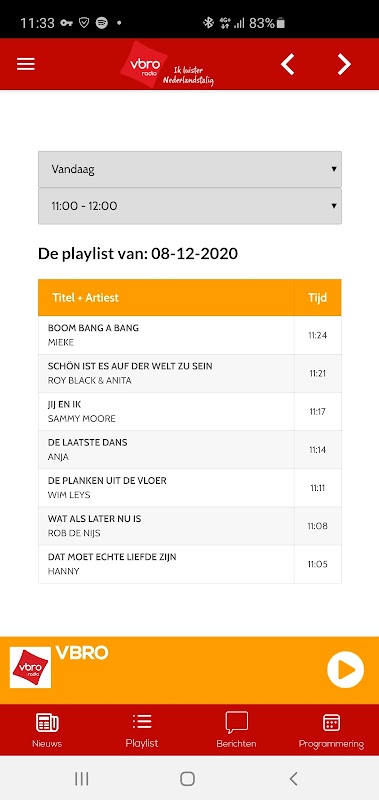Go to next page with right arrow
The image size is (379, 800).
click(x=344, y=64)
